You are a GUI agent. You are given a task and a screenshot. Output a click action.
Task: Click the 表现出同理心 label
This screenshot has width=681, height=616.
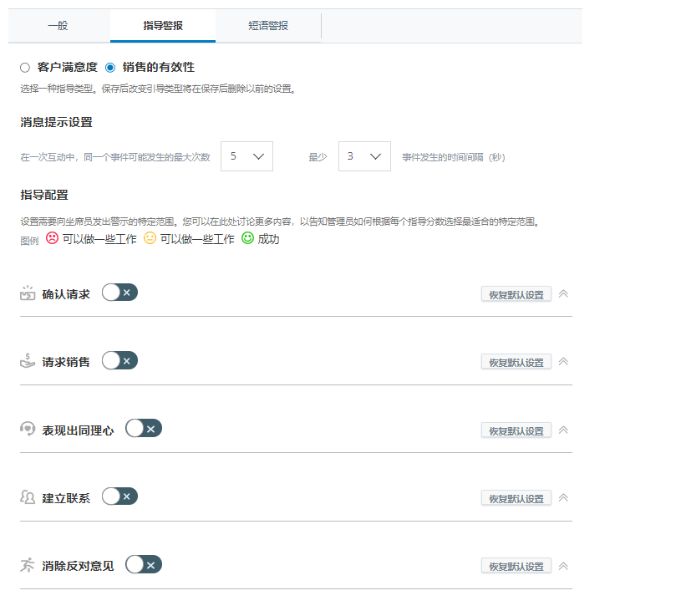pos(78,430)
